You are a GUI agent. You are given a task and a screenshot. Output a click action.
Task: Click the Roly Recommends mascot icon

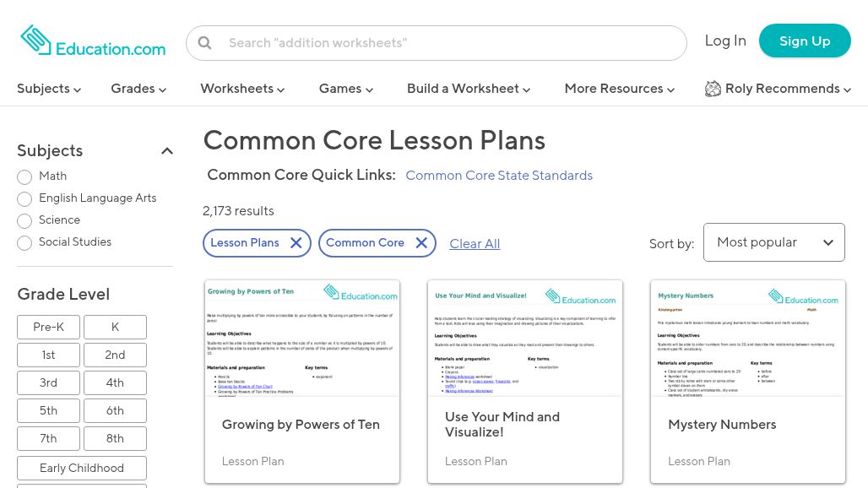(713, 89)
